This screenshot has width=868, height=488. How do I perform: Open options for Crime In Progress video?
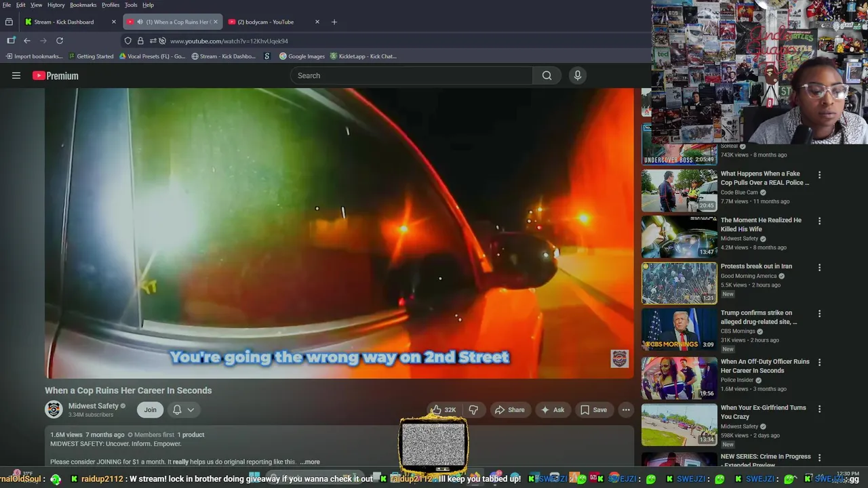819,457
